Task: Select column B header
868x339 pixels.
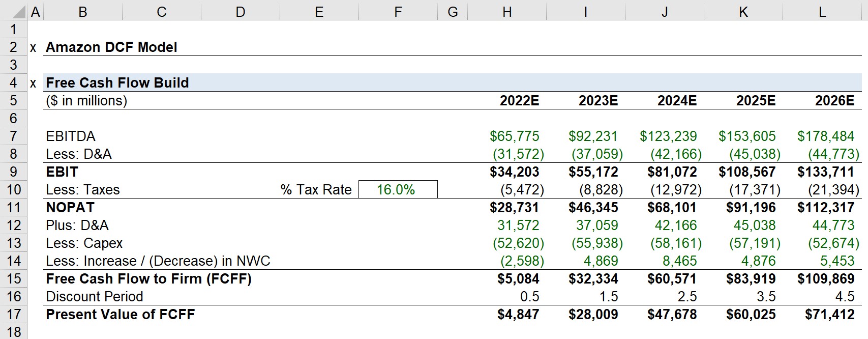Action: point(82,12)
